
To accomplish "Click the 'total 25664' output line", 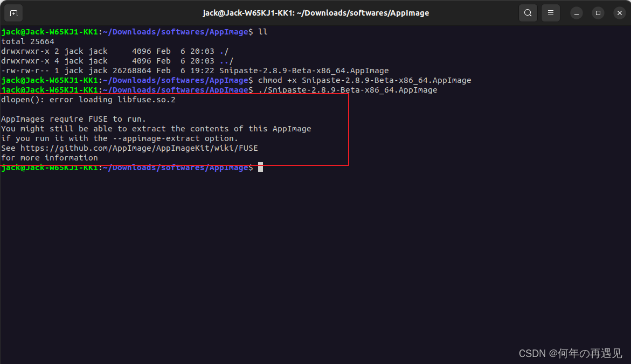I will [x=28, y=41].
